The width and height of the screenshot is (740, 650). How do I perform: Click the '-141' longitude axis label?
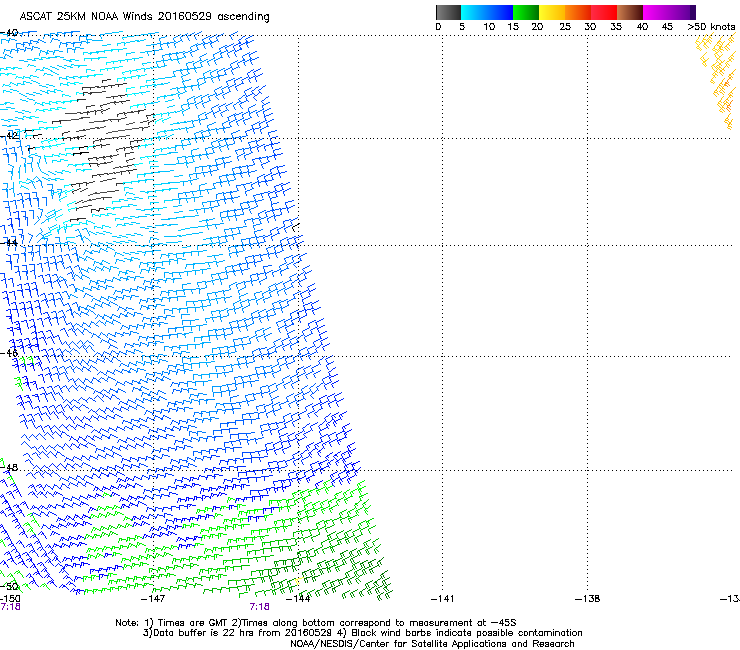pos(442,599)
